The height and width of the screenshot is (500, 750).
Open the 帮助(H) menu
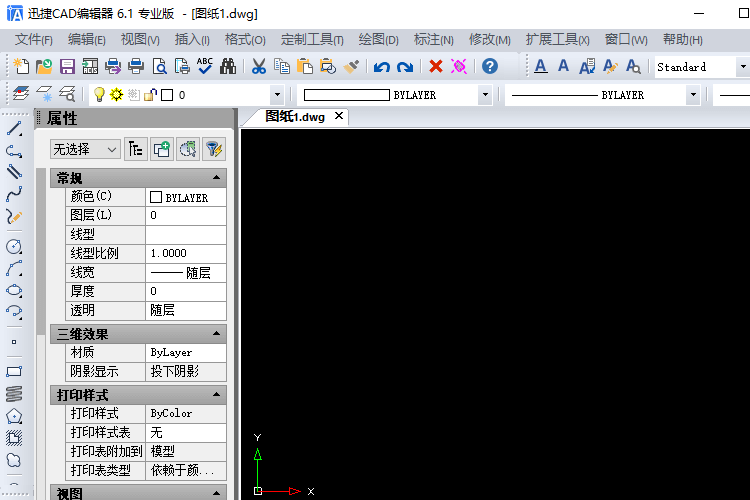click(x=683, y=40)
